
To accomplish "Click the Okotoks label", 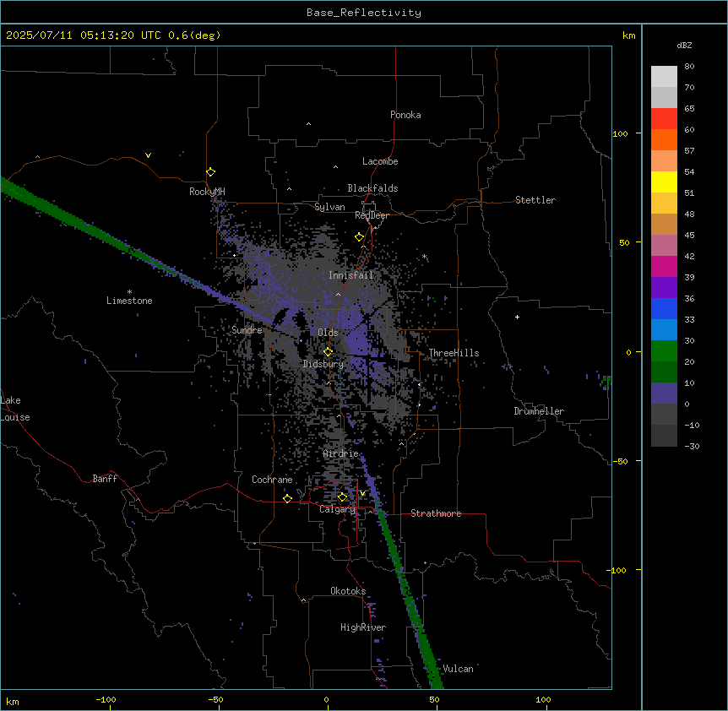I will click(x=348, y=591).
